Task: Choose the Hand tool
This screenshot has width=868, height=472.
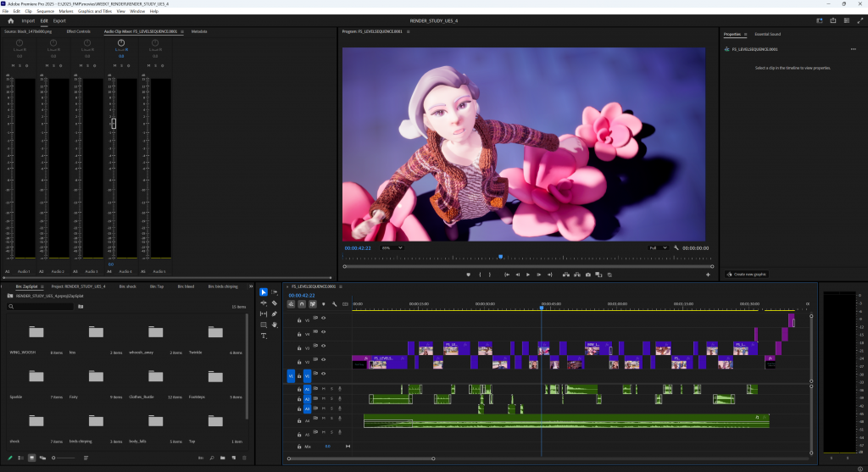Action: click(x=275, y=325)
